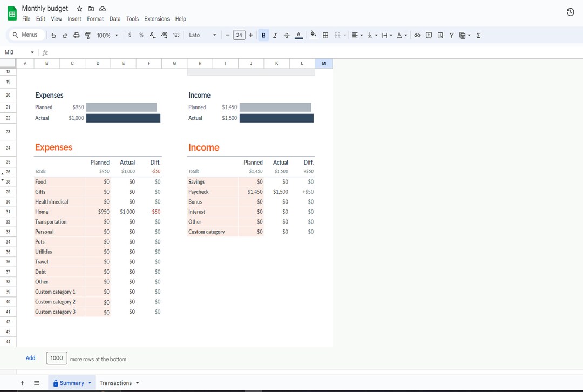Activate the Paint format tool
The image size is (583, 392).
pyautogui.click(x=88, y=35)
